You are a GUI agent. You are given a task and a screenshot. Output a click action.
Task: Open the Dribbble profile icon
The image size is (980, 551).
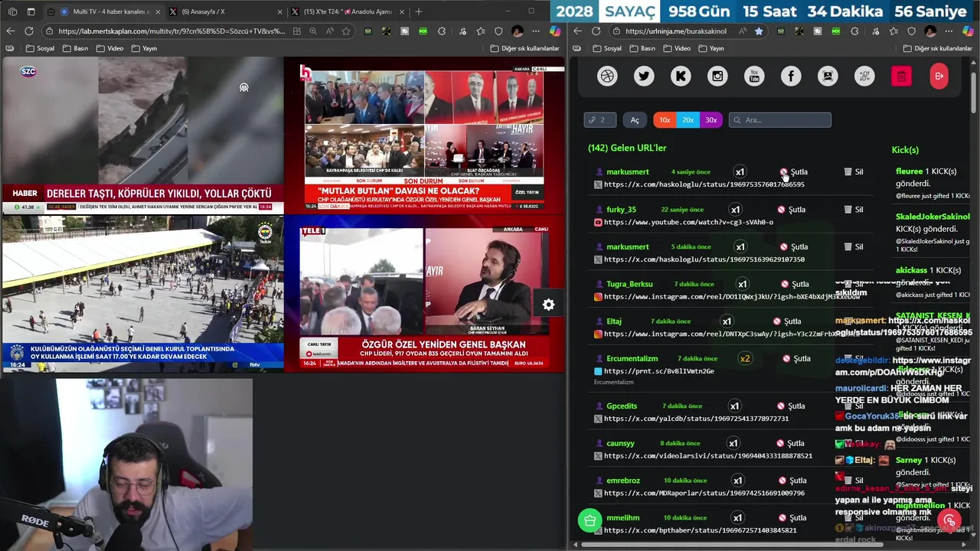click(607, 76)
